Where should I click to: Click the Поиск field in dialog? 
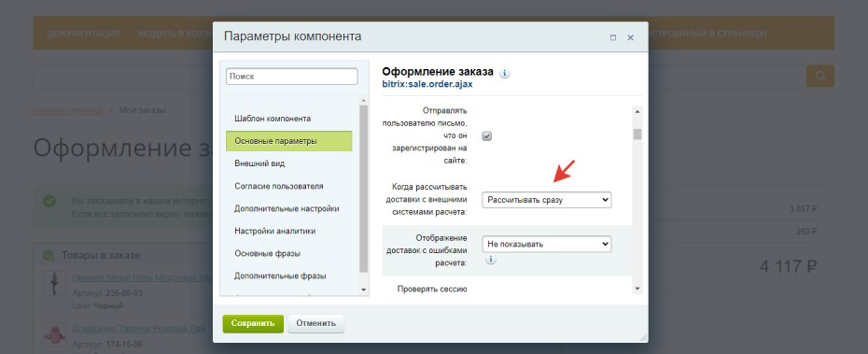[292, 77]
